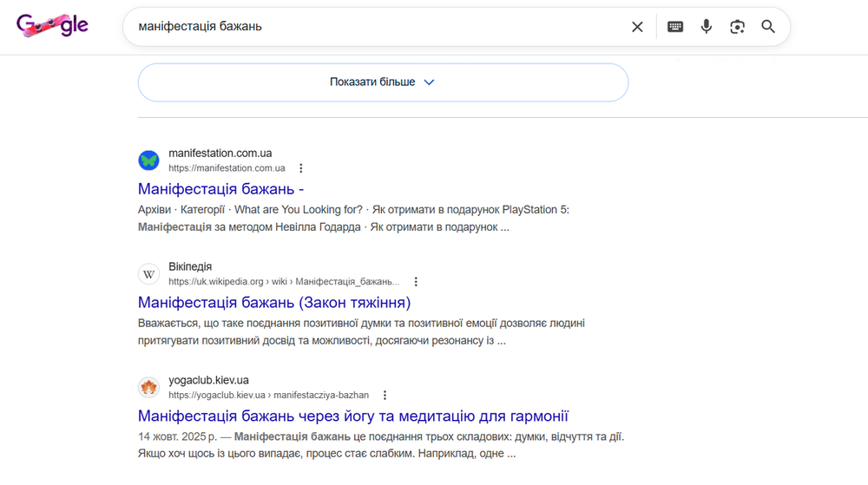868x485 pixels.
Task: Open three-dot menu for yogaclub.kiev.ua result
Action: [385, 395]
